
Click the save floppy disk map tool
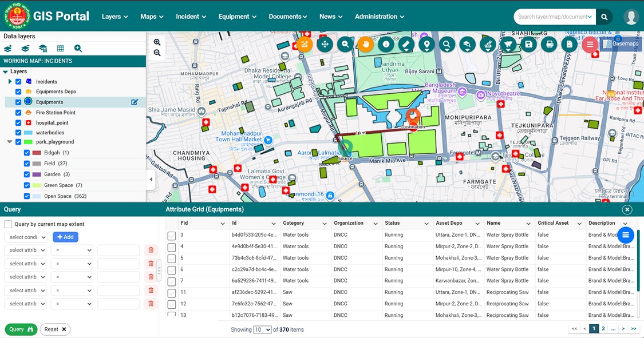coord(528,44)
